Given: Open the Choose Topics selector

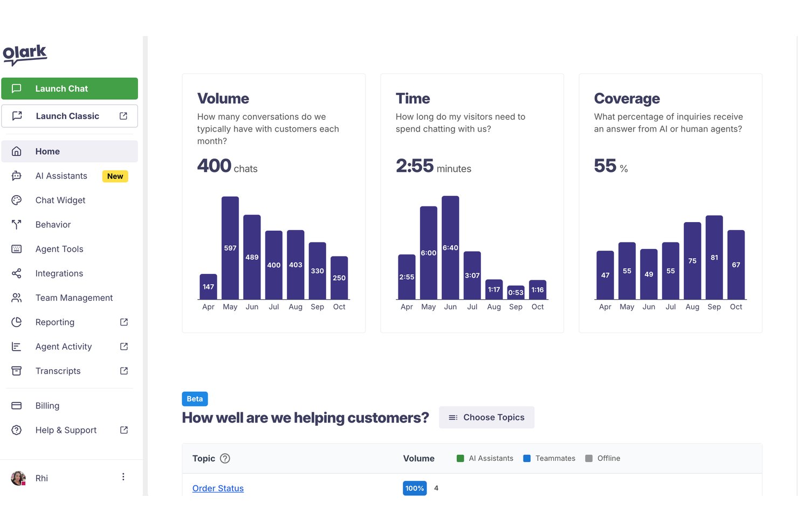Looking at the screenshot, I should (487, 417).
